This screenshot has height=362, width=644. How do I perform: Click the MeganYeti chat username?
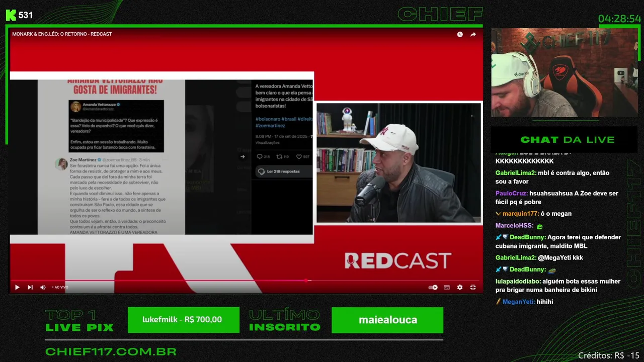coord(519,302)
